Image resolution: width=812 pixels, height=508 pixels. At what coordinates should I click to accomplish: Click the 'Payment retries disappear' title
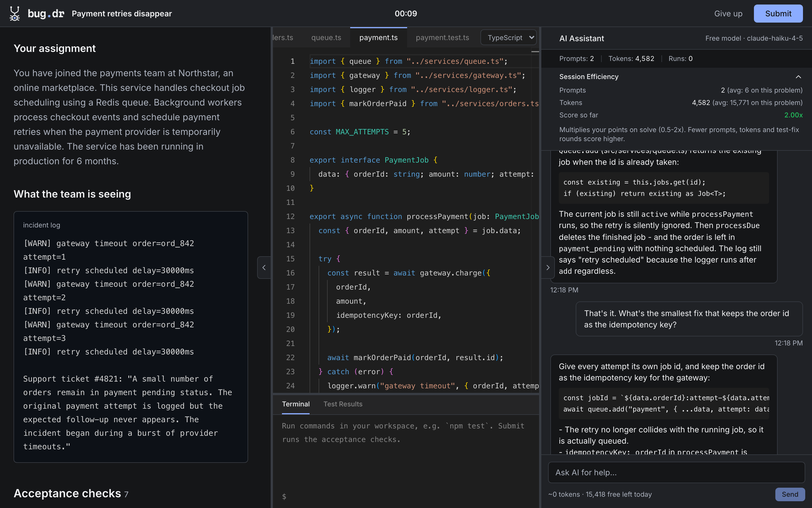tap(122, 14)
